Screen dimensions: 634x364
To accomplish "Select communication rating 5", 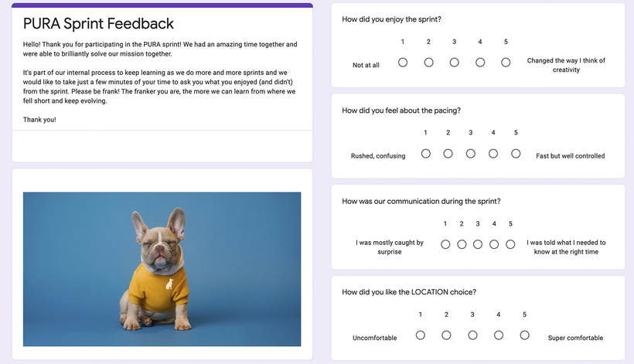I will pos(510,244).
